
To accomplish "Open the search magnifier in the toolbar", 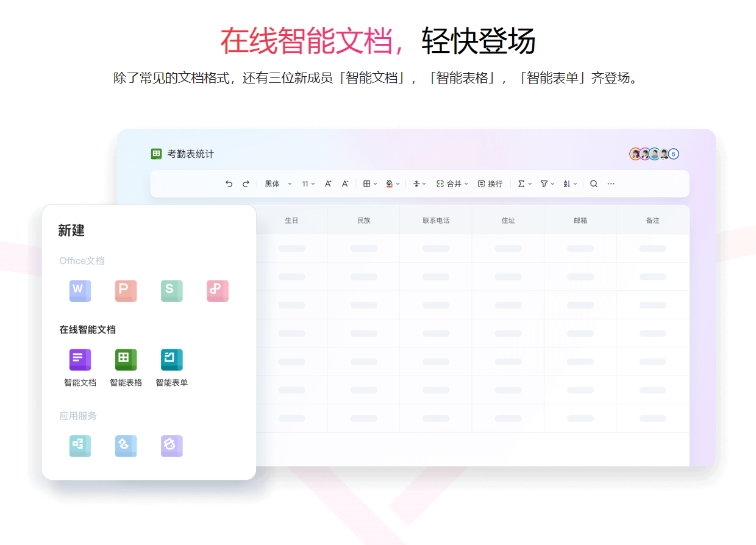I will click(x=594, y=183).
